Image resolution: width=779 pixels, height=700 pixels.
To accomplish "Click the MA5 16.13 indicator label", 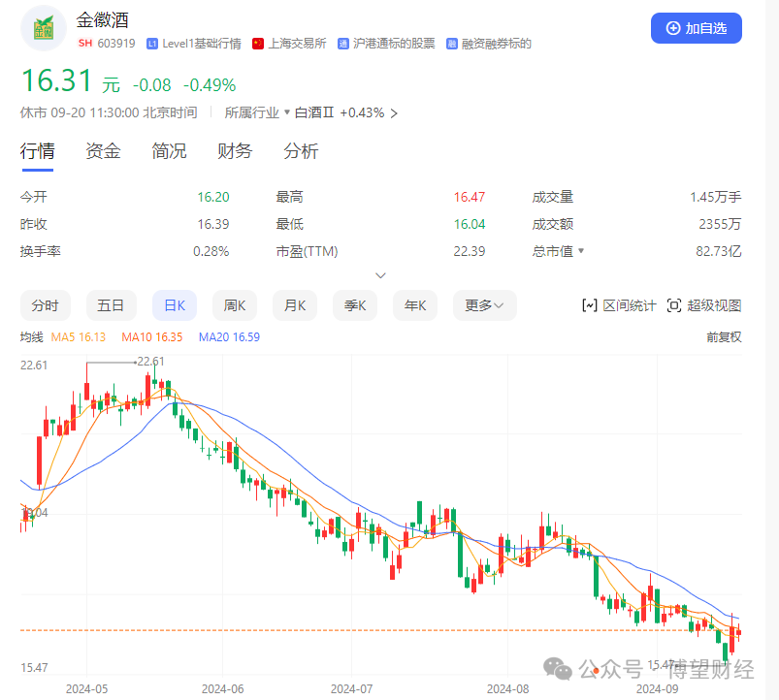I will click(x=79, y=337).
